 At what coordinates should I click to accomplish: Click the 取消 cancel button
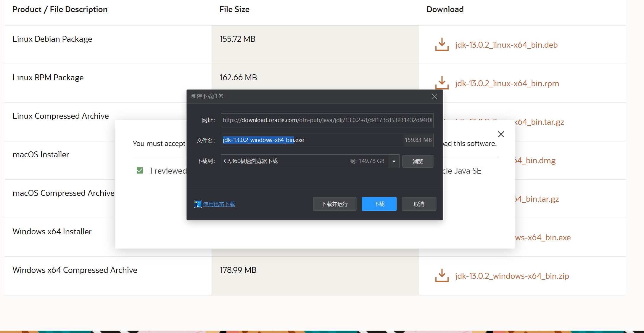pyautogui.click(x=419, y=204)
